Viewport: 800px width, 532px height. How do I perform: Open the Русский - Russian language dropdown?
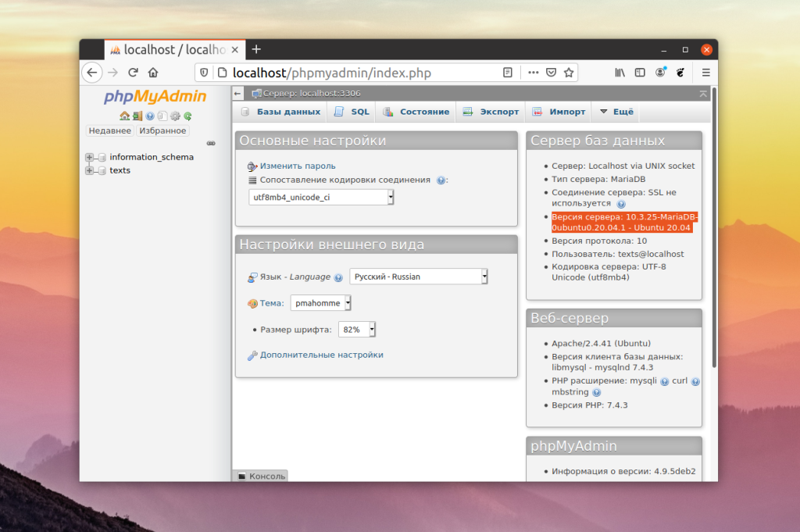pos(419,277)
